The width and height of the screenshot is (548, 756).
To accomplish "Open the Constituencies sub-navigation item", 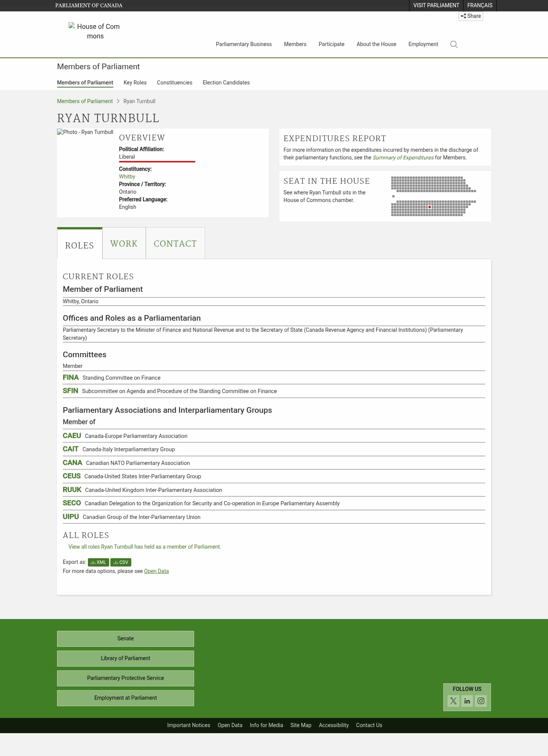I will pos(175,83).
